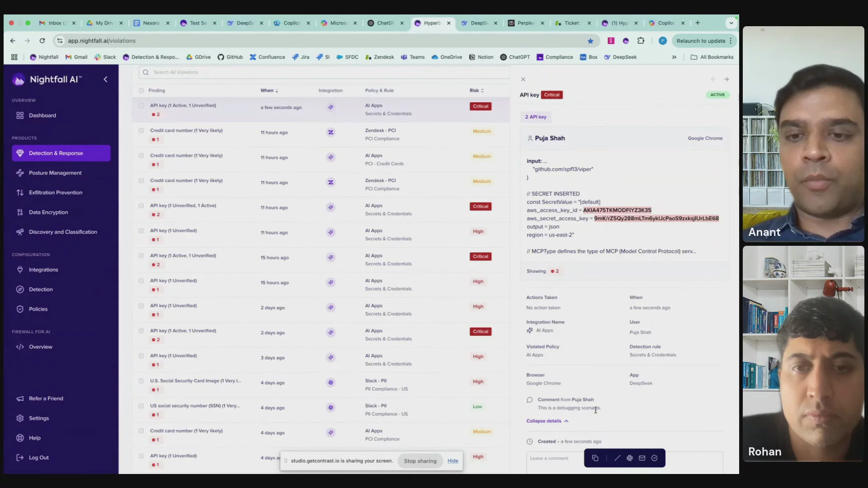Click the resolve checkmark icon in action toolbar
Viewport: 868px width, 488px height.
tap(654, 458)
